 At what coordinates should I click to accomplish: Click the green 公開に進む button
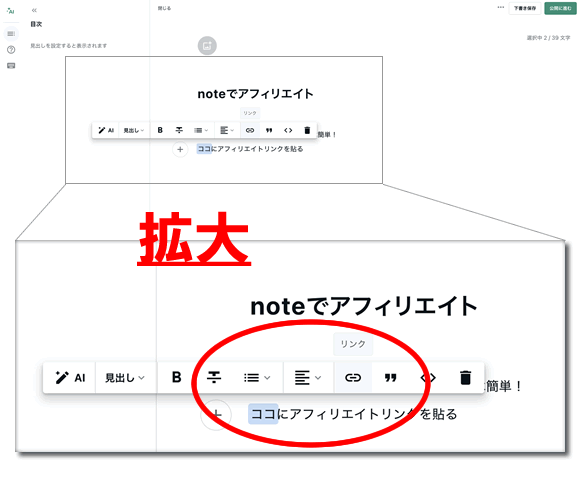[560, 8]
